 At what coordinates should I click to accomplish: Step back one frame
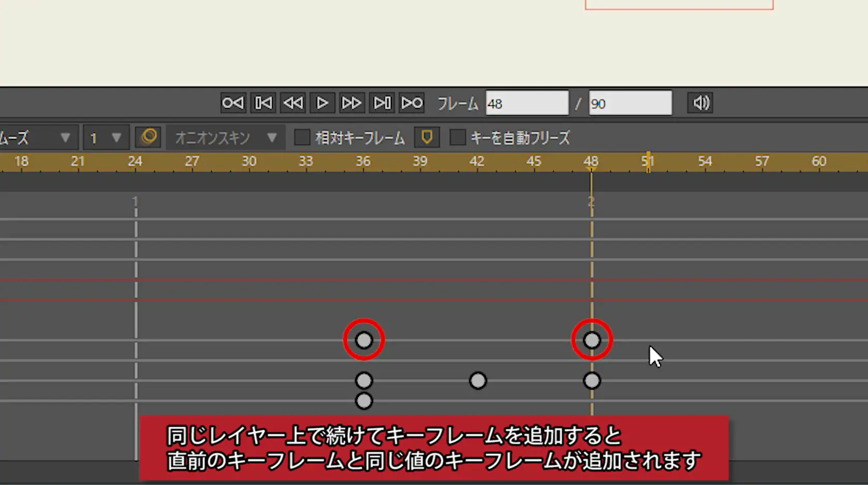(293, 103)
